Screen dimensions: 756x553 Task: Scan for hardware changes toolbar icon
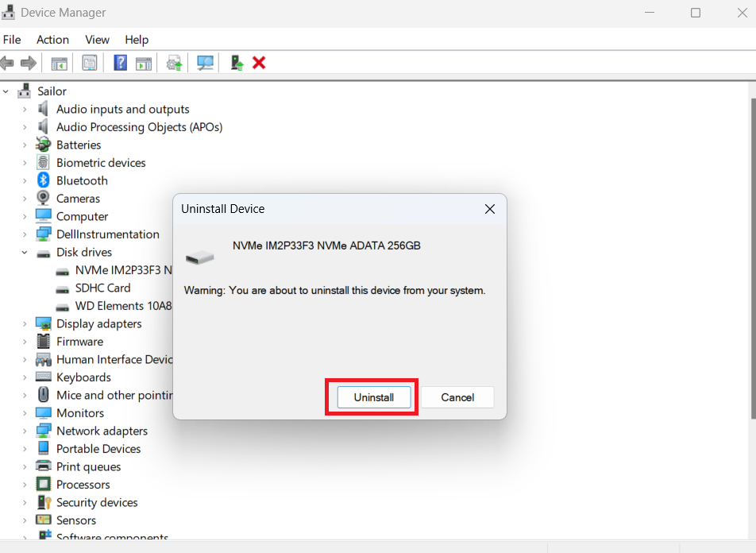coord(205,63)
